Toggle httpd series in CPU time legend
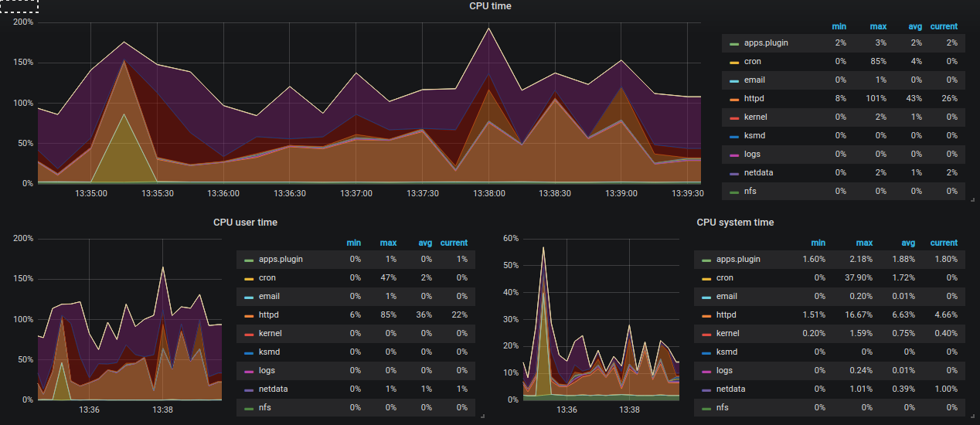Image resolution: width=980 pixels, height=425 pixels. click(x=754, y=99)
